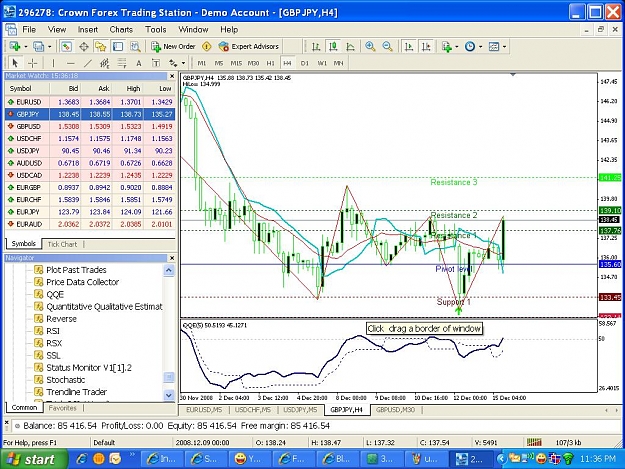625x469 pixels.
Task: Open the Charts menu
Action: pos(121,29)
